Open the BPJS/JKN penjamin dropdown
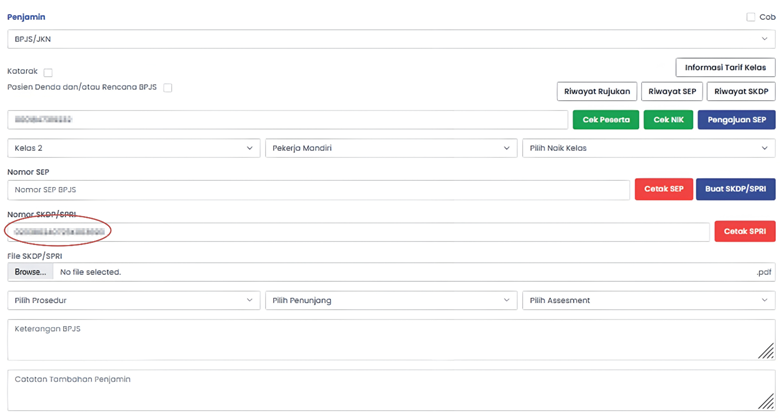Screen dimensions: 780x418 [390, 39]
